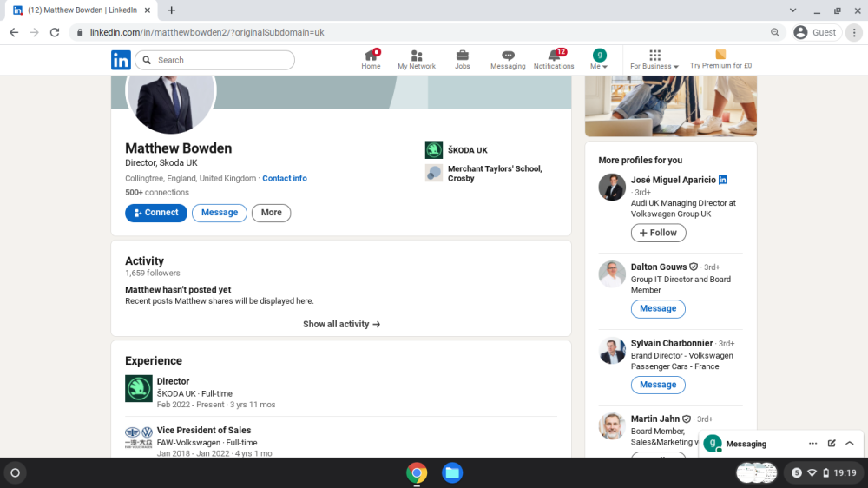Open ChromeOS launcher circle
Image resolution: width=868 pixels, height=488 pixels.
coord(15,473)
